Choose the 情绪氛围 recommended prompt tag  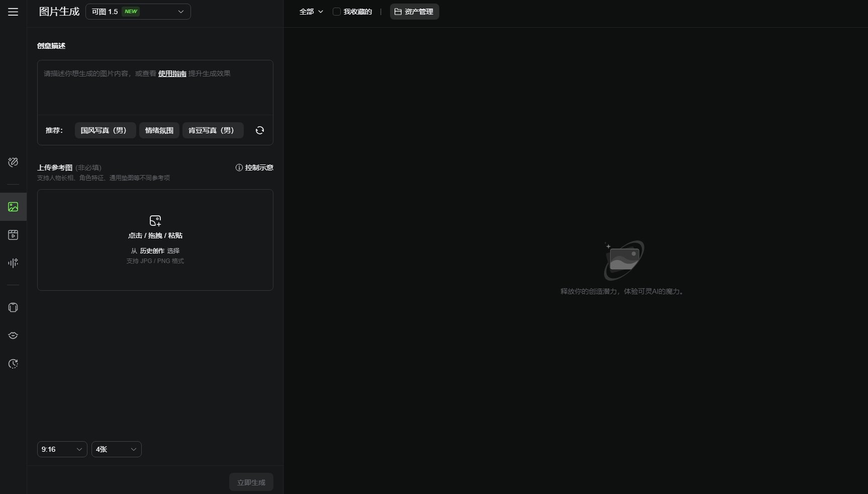click(159, 130)
